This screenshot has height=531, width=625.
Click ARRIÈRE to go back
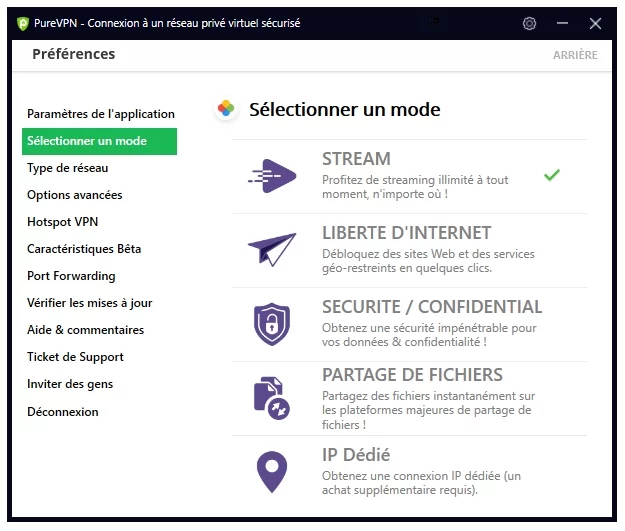point(575,55)
